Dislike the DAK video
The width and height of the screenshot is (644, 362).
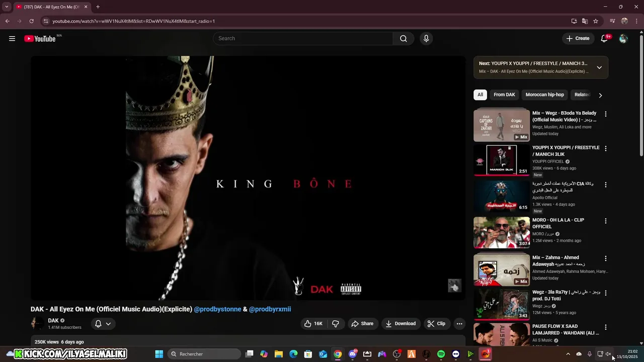pyautogui.click(x=336, y=324)
